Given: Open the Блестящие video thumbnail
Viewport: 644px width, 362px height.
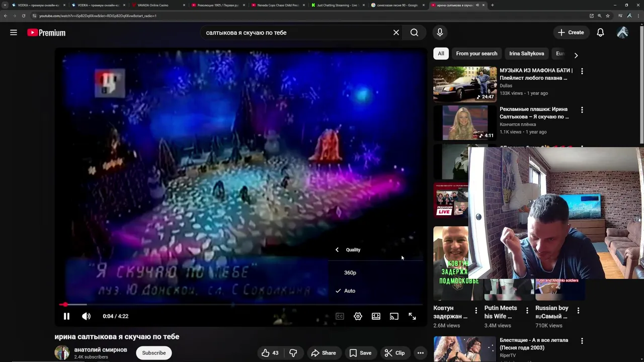Looking at the screenshot, I should (465, 349).
